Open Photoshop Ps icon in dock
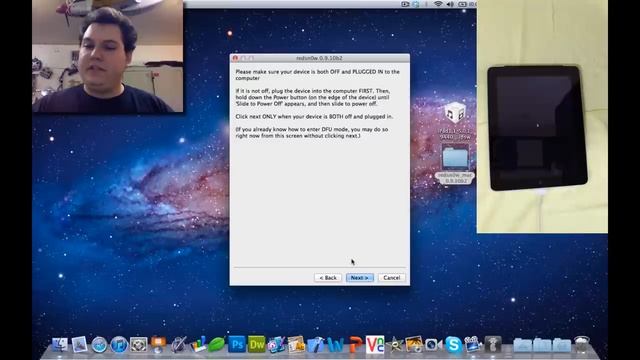The height and width of the screenshot is (360, 640). (x=237, y=344)
